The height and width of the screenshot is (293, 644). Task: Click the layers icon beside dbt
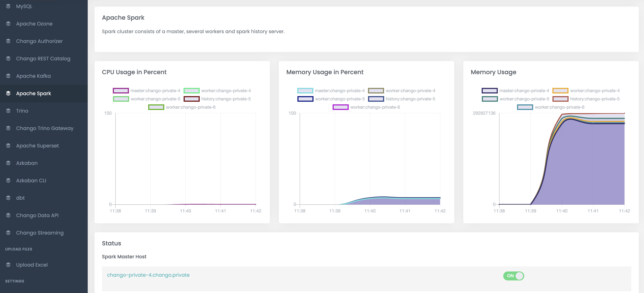coord(8,198)
